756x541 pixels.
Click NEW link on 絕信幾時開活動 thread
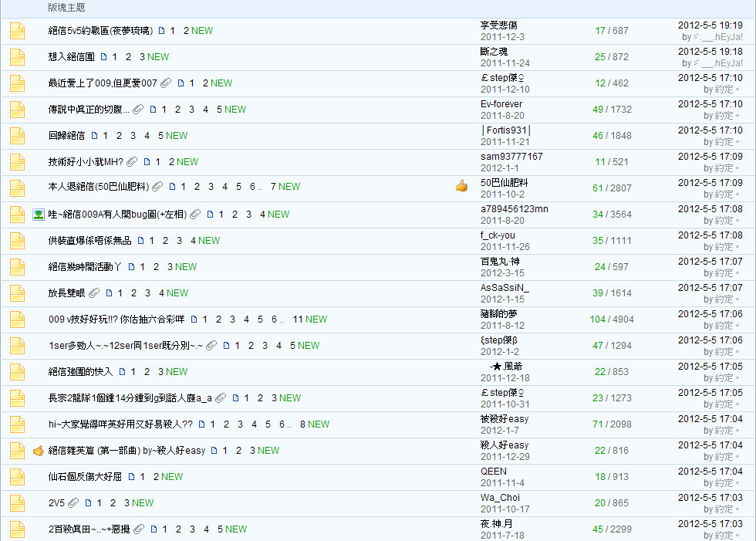[186, 267]
